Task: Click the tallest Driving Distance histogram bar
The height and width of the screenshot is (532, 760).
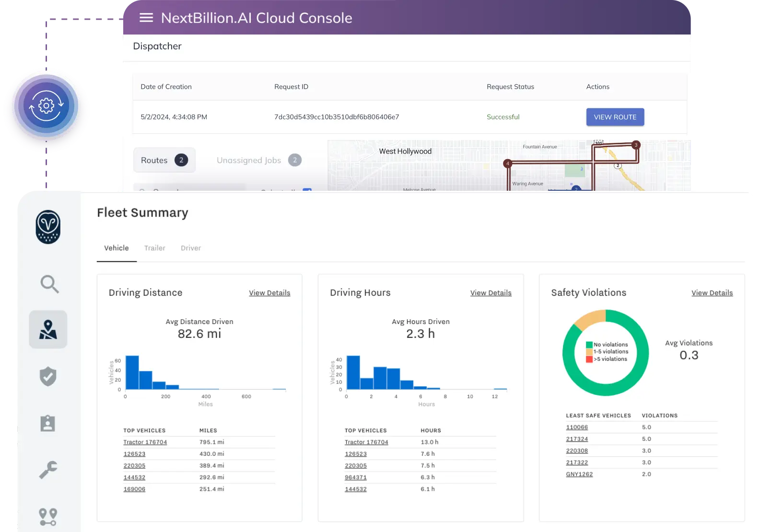Action: (x=132, y=372)
